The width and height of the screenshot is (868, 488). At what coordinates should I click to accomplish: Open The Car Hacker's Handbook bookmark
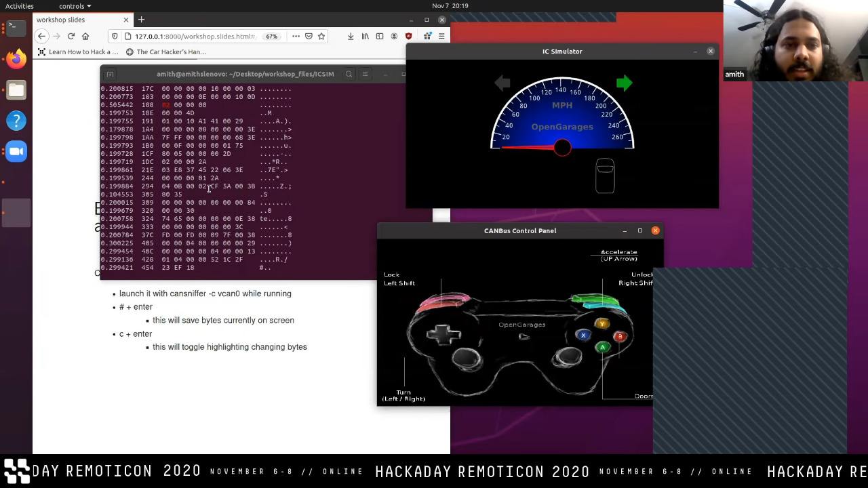165,52
